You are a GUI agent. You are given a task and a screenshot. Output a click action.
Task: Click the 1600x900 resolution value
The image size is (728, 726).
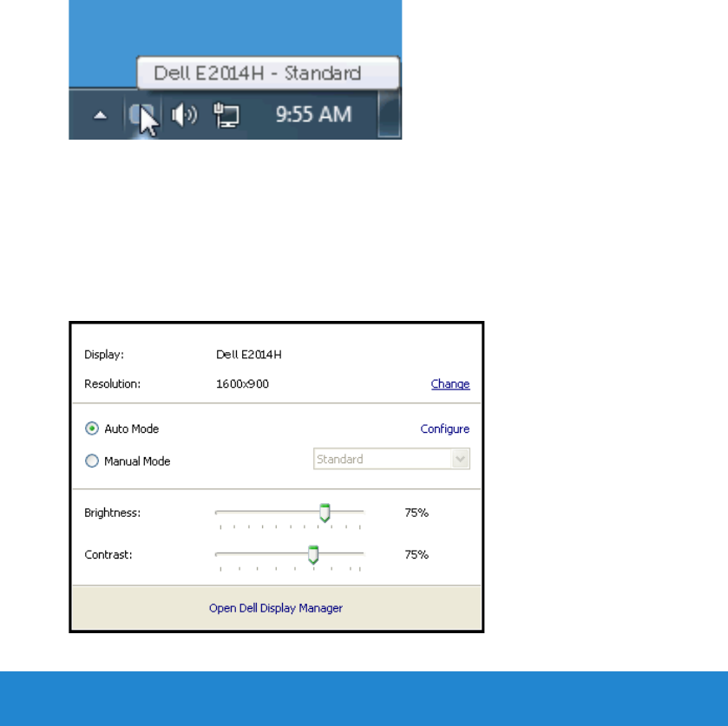coord(242,384)
